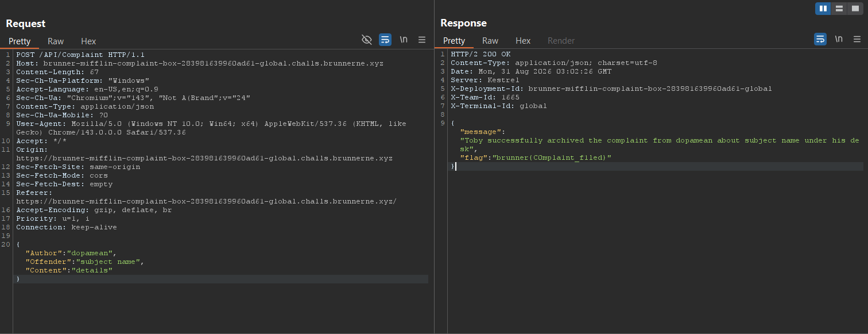The height and width of the screenshot is (334, 868).
Task: Switch to Response Raw tab
Action: pyautogui.click(x=490, y=40)
